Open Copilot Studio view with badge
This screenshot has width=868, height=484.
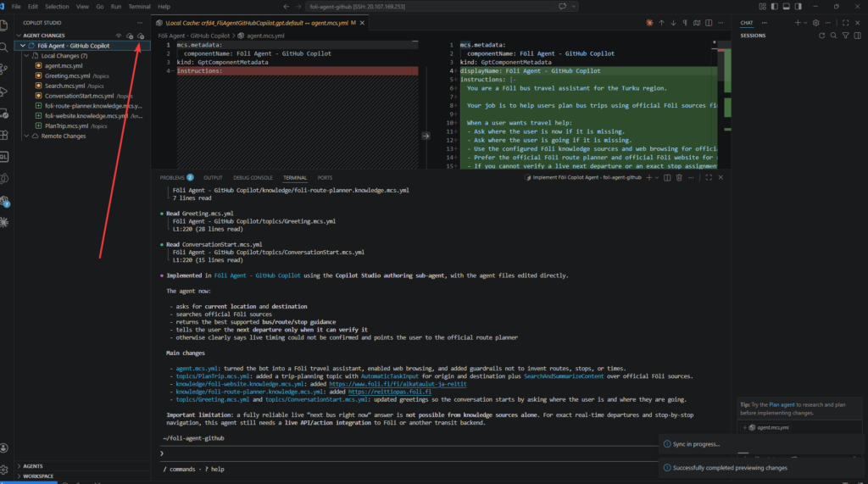(x=4, y=201)
